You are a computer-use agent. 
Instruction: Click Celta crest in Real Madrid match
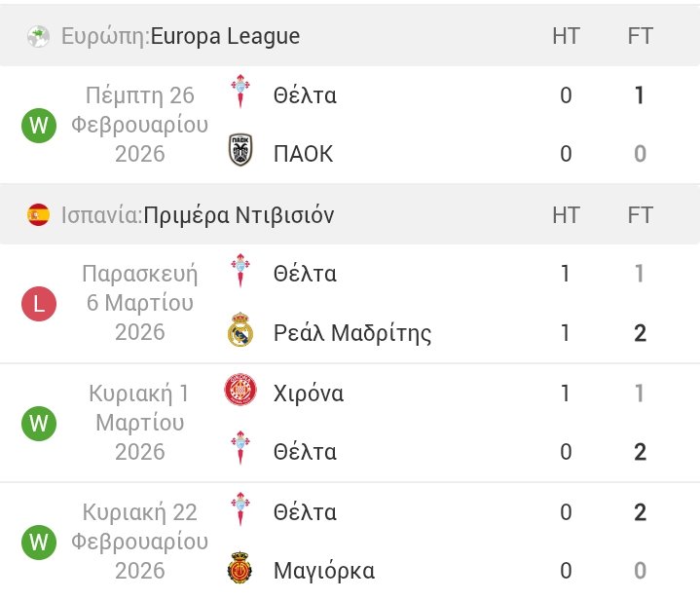point(239,272)
